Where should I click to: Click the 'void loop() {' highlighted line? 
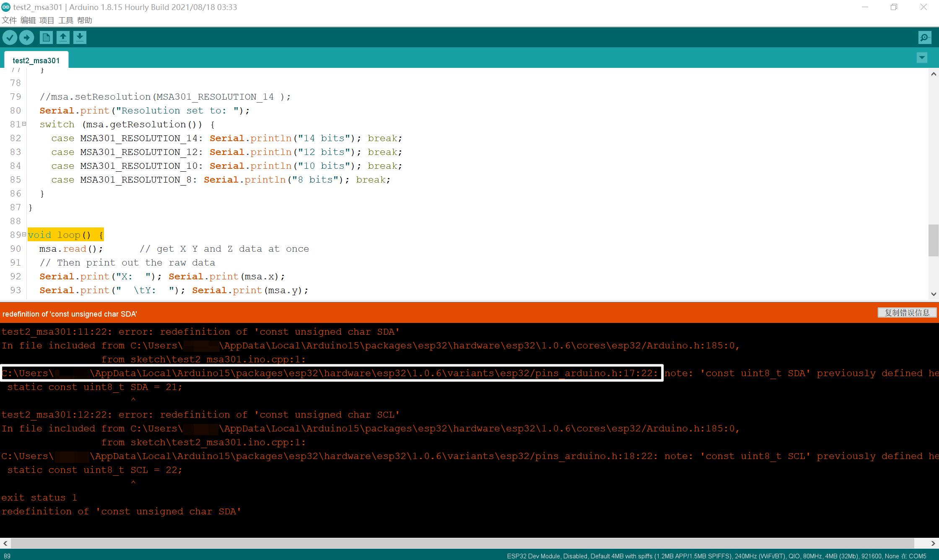[65, 235]
